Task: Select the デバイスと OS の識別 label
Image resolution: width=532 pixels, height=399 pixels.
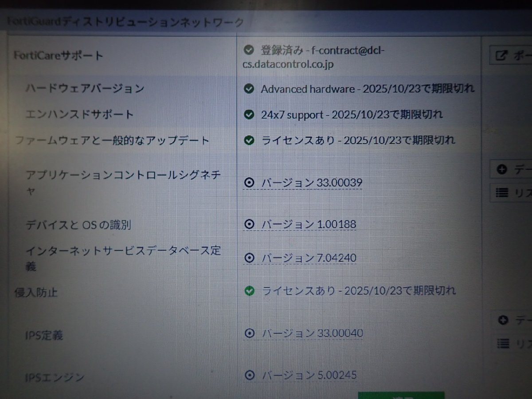Action: [x=78, y=225]
